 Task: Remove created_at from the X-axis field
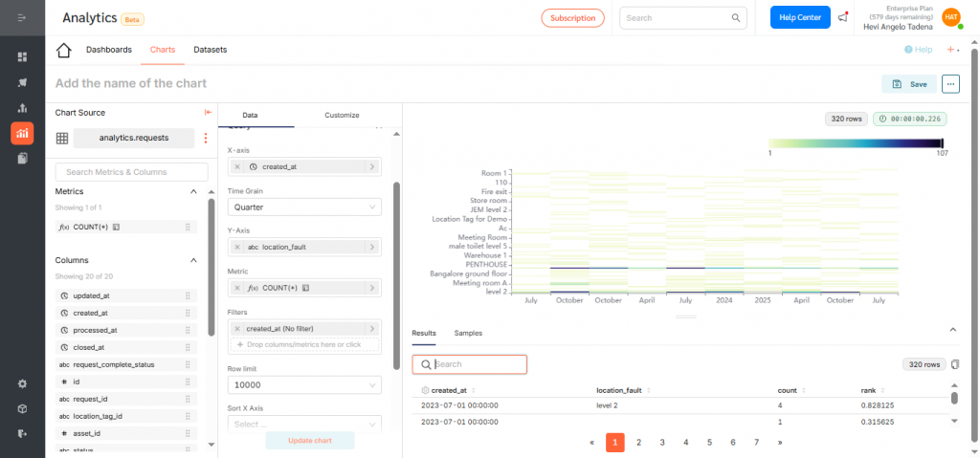pos(237,166)
